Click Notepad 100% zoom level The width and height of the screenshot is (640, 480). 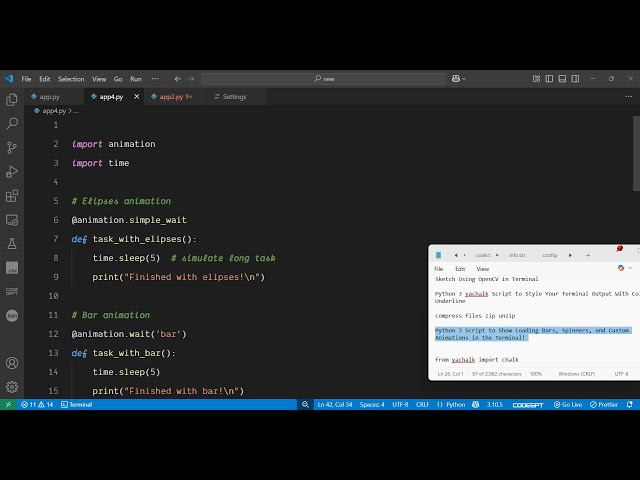(x=536, y=374)
